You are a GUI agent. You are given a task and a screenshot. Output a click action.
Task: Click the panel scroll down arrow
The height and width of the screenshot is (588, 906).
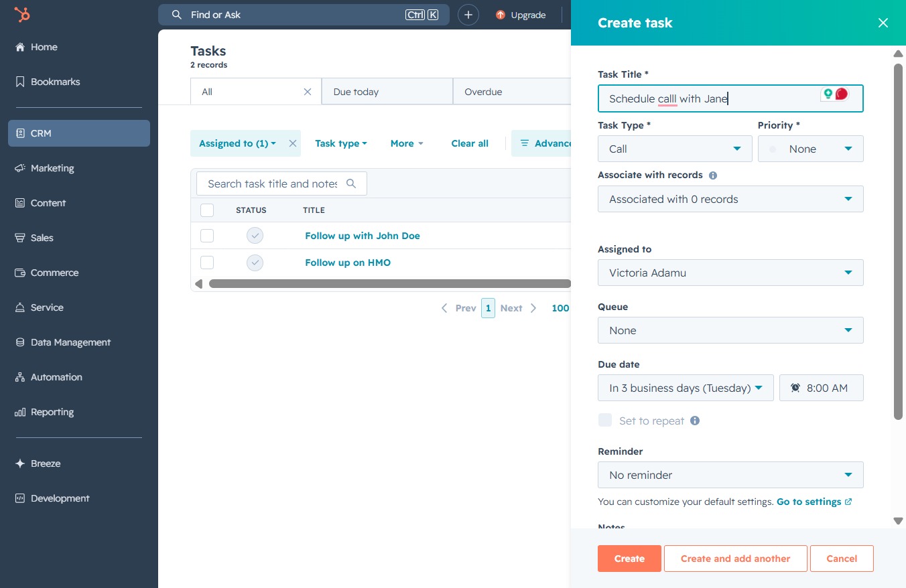[898, 521]
